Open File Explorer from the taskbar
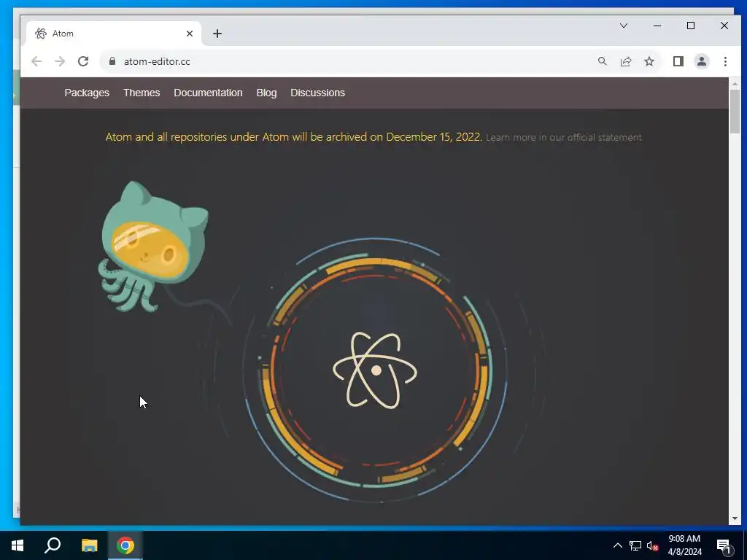Viewport: 747px width, 560px height. 89,545
